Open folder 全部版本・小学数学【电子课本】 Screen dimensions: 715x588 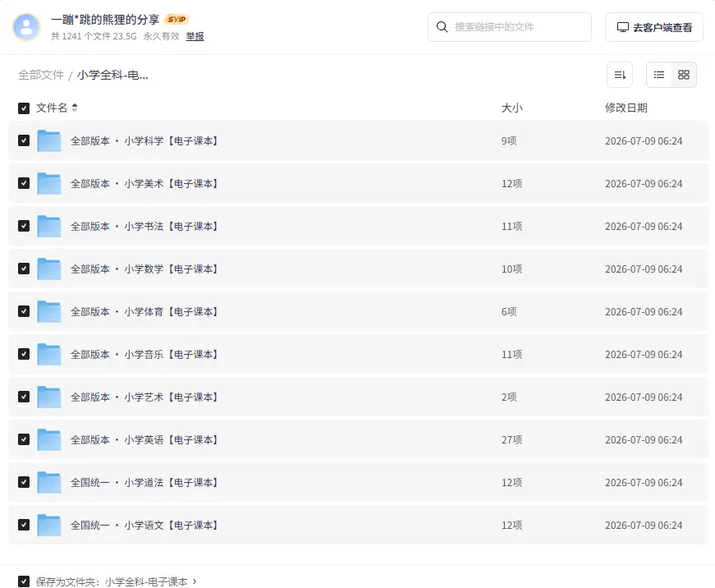pos(144,269)
